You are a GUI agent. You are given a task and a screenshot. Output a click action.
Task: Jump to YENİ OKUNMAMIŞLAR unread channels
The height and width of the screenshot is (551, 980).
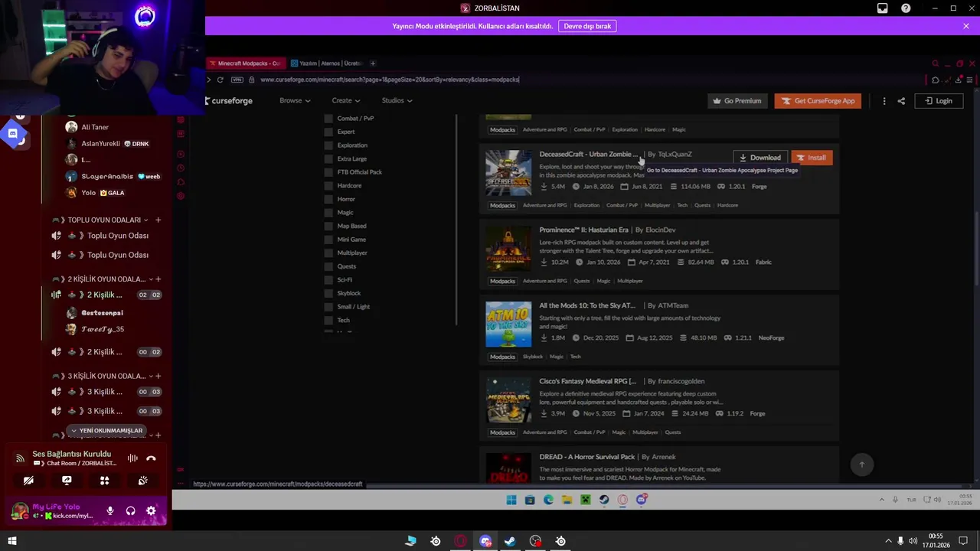(106, 430)
